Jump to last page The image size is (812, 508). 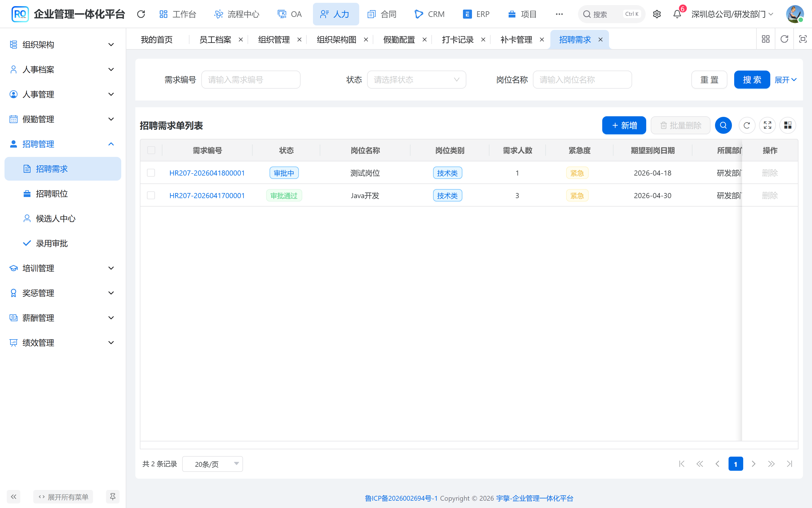[789, 464]
